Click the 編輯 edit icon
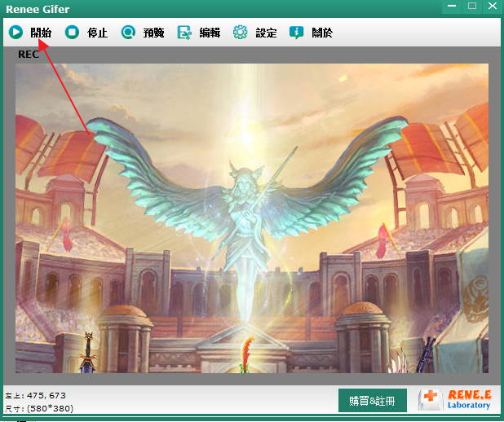 tap(184, 33)
